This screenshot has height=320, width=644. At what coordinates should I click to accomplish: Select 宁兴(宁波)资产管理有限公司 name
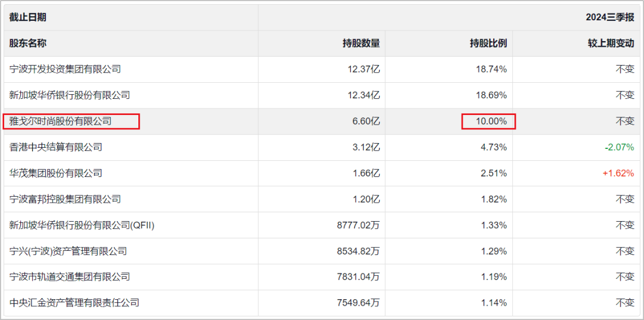coord(68,251)
